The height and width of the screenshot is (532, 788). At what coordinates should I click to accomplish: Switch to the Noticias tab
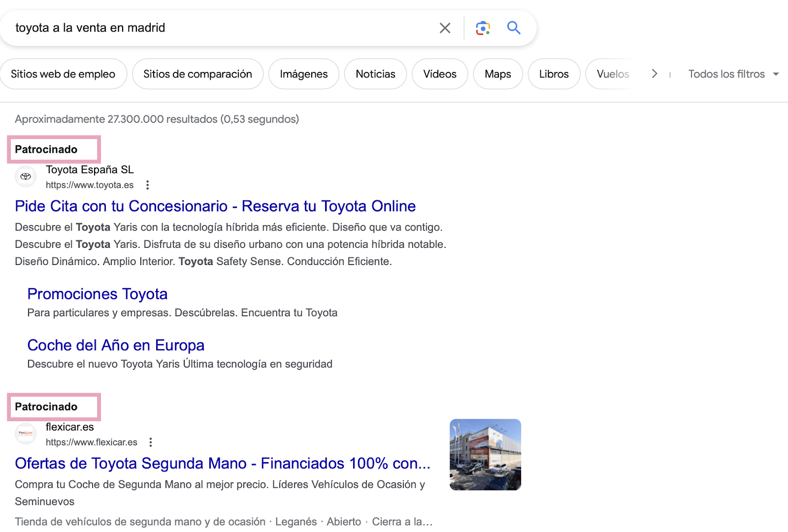tap(375, 74)
